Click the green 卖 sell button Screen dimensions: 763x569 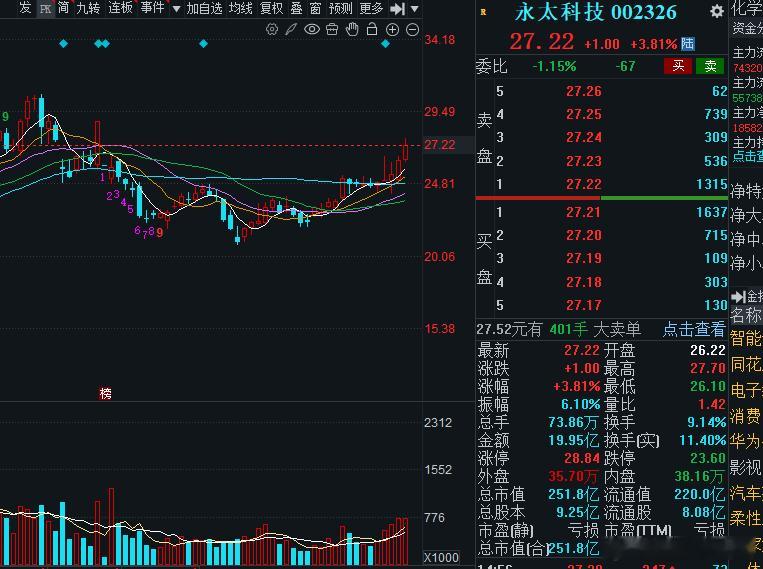coord(710,66)
